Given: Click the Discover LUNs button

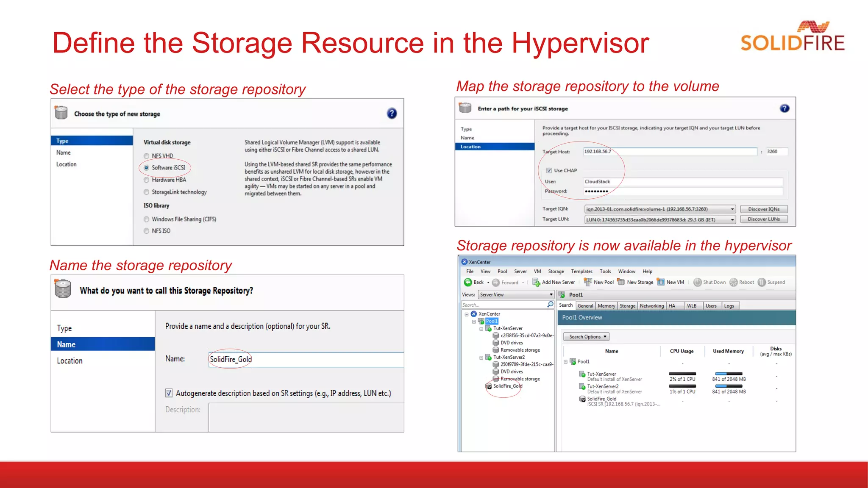Looking at the screenshot, I should [x=764, y=219].
